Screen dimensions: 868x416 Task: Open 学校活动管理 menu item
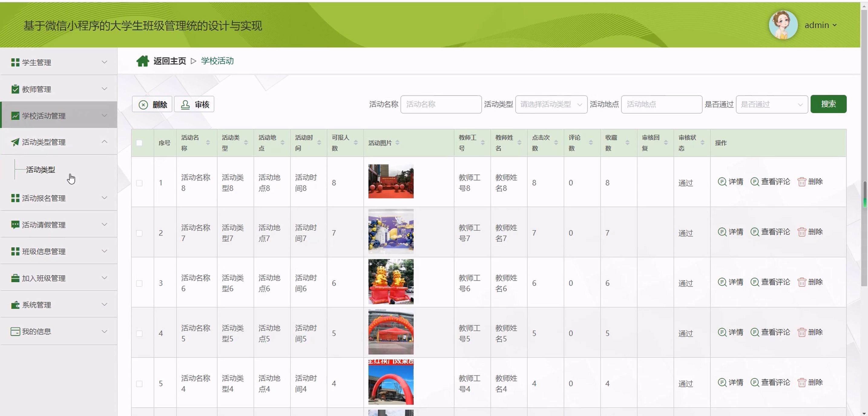pyautogui.click(x=59, y=115)
